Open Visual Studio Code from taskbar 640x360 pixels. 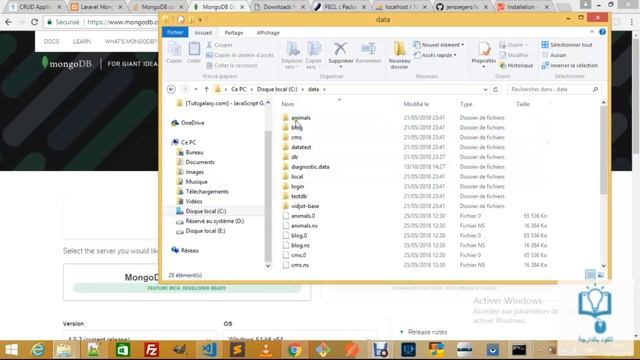point(209,350)
